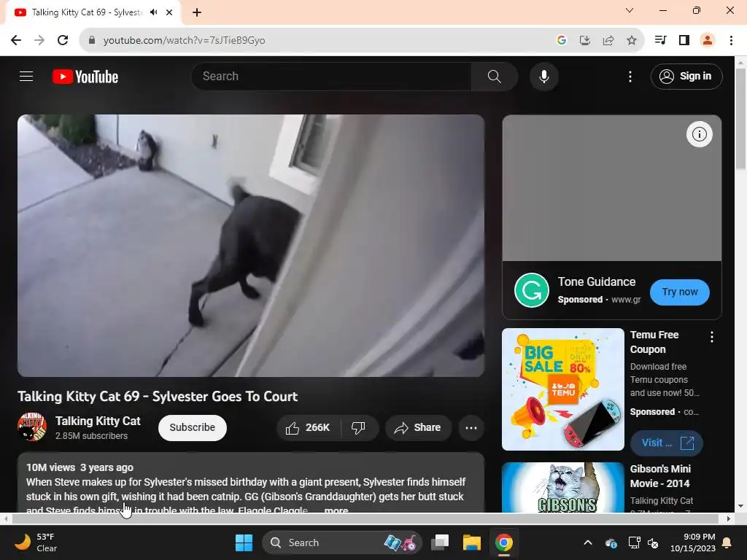The image size is (747, 560).
Task: Toggle Chrome side panel icon
Action: (x=684, y=40)
